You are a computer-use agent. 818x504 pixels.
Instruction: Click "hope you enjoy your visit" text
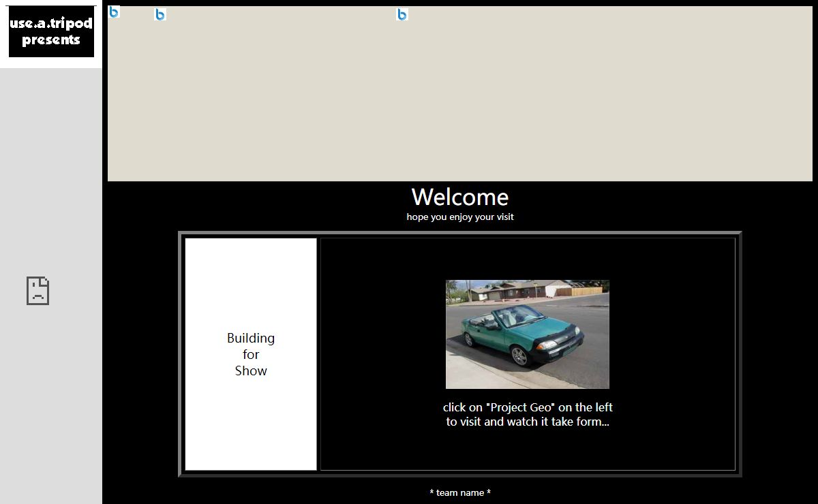[x=460, y=217]
